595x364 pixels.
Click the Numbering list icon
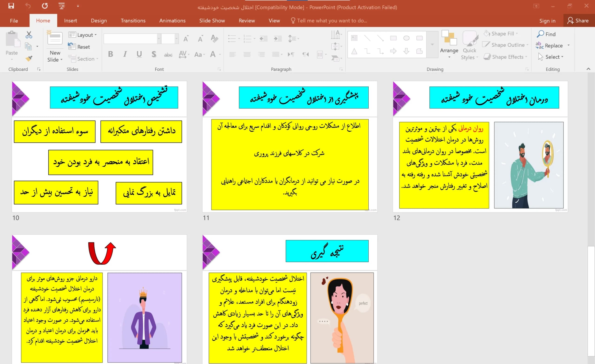tap(248, 39)
